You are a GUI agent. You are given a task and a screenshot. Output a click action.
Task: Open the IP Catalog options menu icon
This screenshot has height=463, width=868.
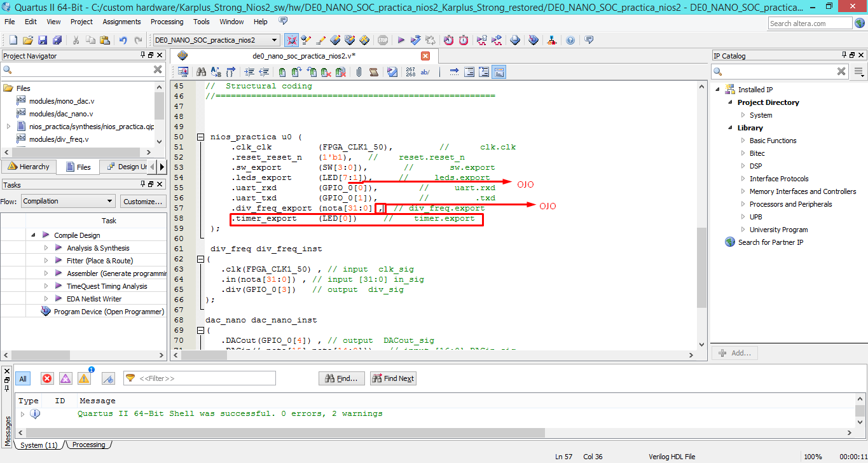click(x=859, y=71)
